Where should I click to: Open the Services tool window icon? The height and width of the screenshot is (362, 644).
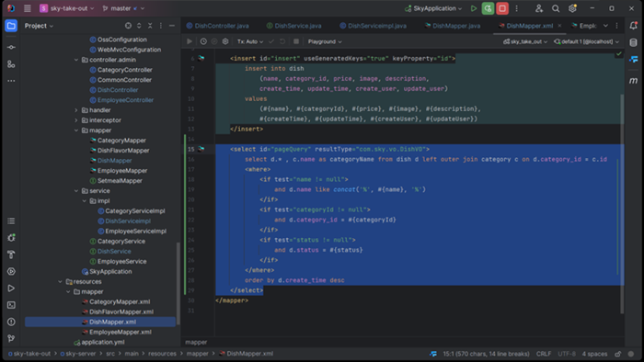11,271
